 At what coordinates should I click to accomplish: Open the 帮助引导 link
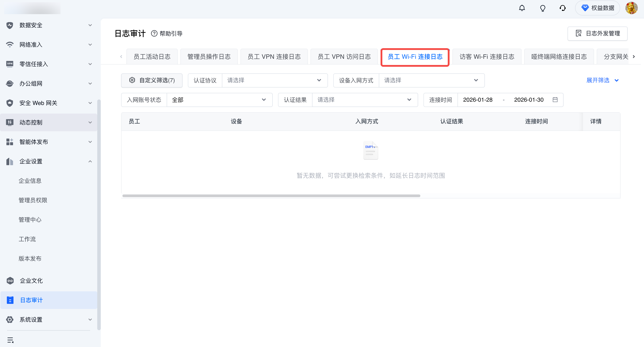pyautogui.click(x=167, y=34)
